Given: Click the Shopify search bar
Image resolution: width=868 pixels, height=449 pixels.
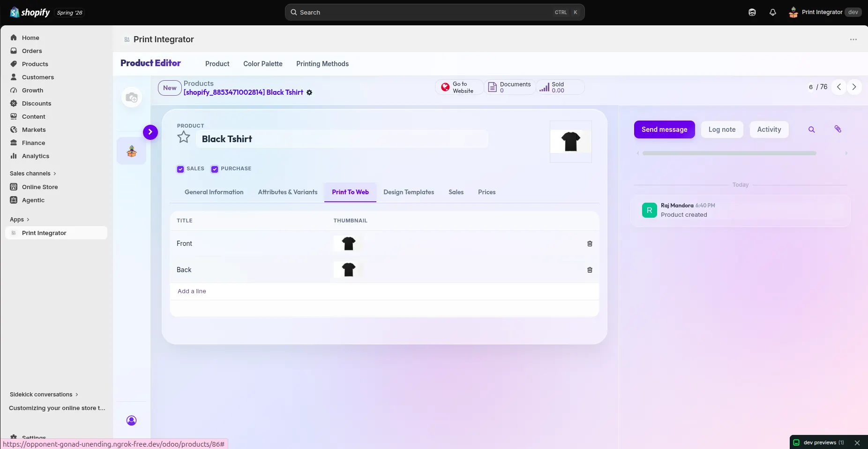Looking at the screenshot, I should pyautogui.click(x=435, y=12).
